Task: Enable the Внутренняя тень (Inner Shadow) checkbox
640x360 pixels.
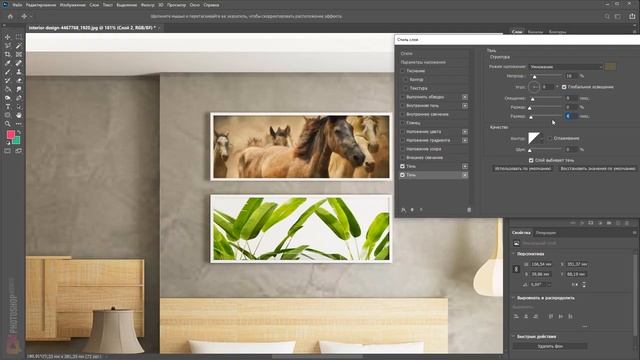Action: [x=402, y=106]
